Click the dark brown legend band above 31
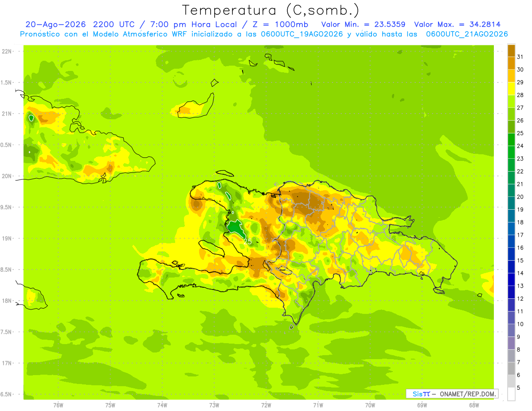The height and width of the screenshot is (411, 532). pyautogui.click(x=511, y=51)
